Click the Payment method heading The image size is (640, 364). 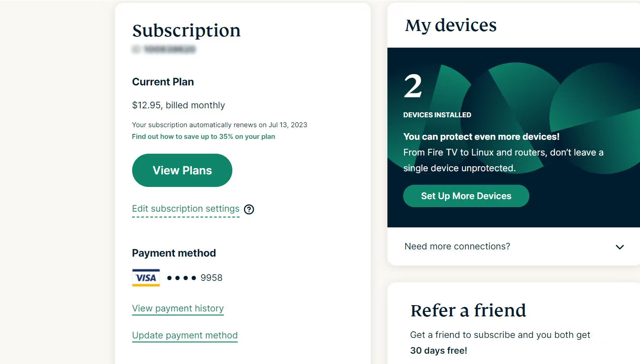click(174, 253)
